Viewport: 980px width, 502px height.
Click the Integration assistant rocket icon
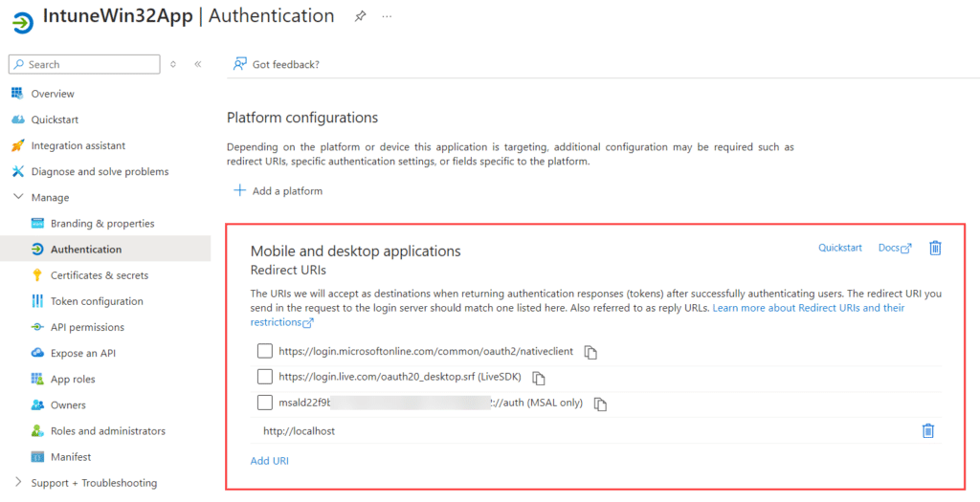(x=18, y=145)
